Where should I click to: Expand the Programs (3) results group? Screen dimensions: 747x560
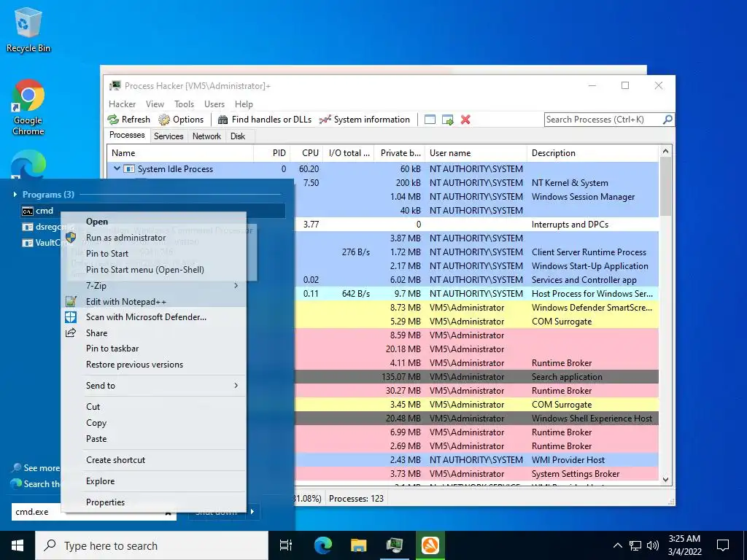(x=15, y=194)
